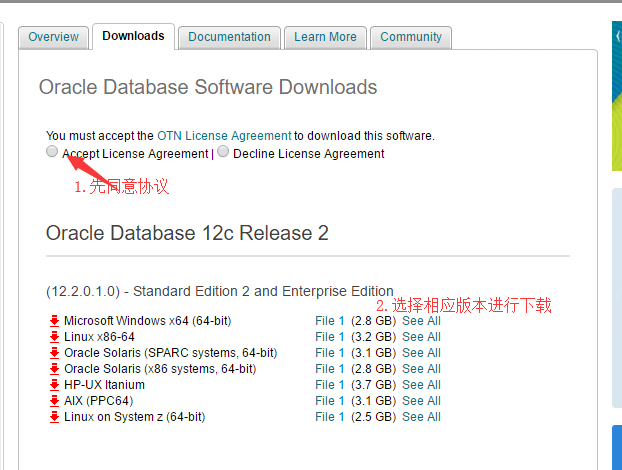622x470 pixels.
Task: Download File 1 for Linux on System z
Action: [x=330, y=417]
